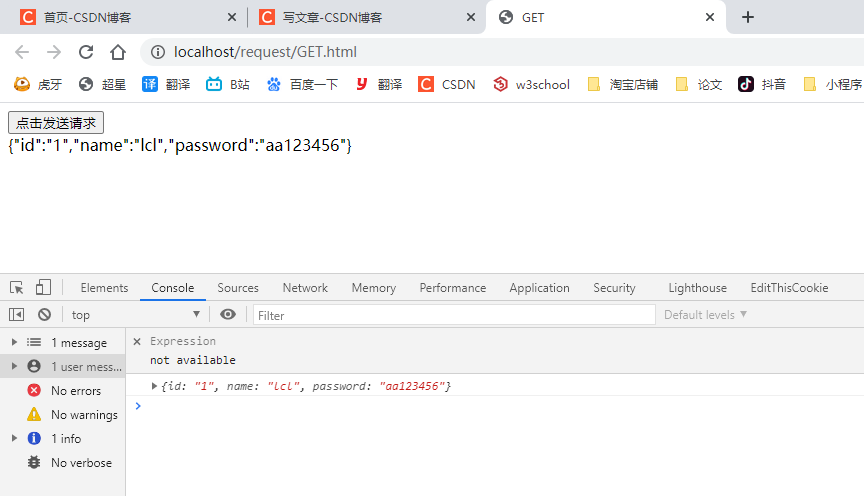Image resolution: width=864 pixels, height=496 pixels.
Task: Open the Default levels dropdown
Action: coord(705,315)
